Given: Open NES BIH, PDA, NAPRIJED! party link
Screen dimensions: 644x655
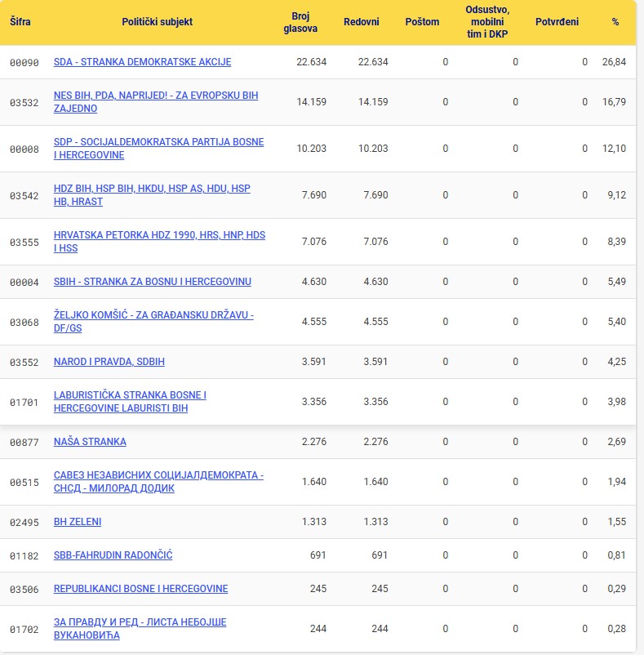Looking at the screenshot, I should click(x=156, y=102).
